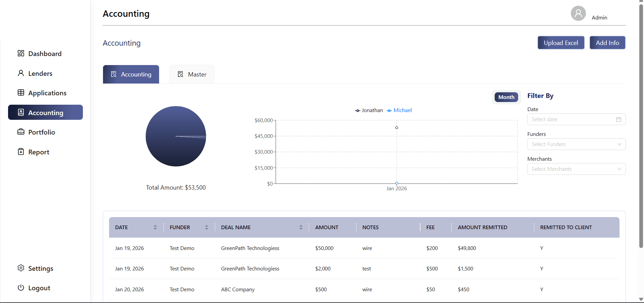Click the Logout power icon

(21, 288)
